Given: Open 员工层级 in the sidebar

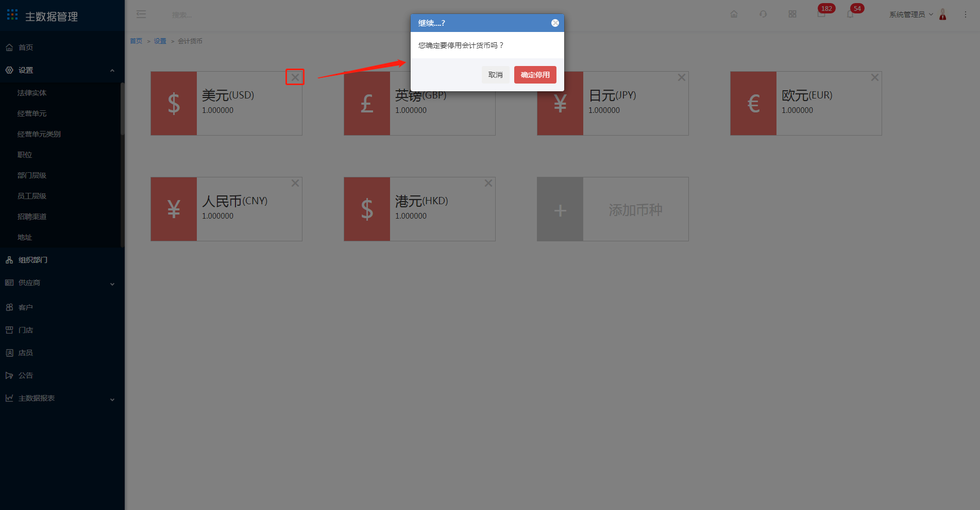Looking at the screenshot, I should 32,196.
